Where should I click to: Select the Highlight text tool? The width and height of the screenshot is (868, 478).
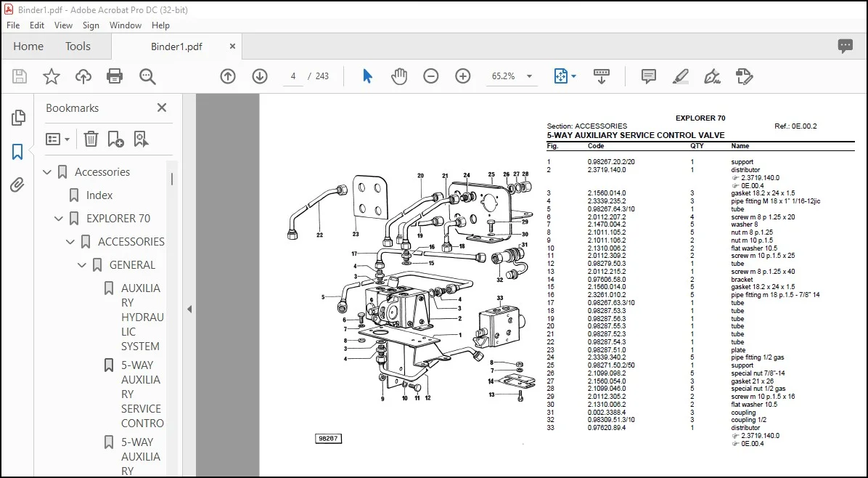tap(680, 76)
